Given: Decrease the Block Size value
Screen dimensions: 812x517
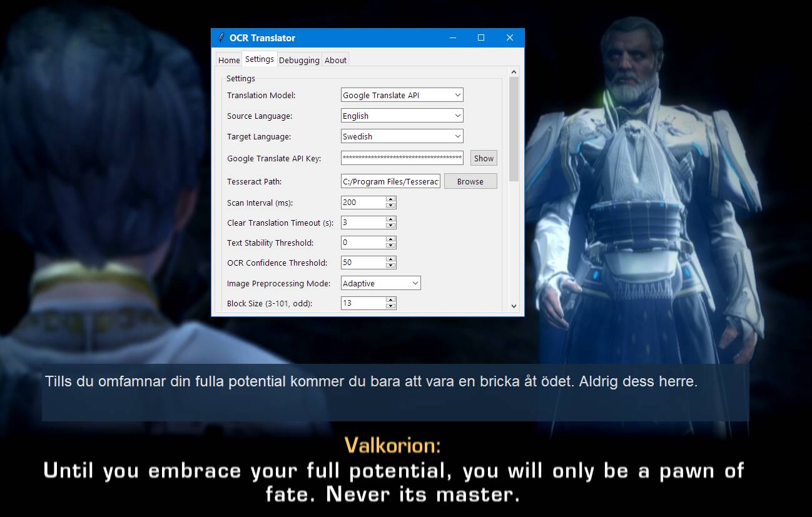Looking at the screenshot, I should point(391,306).
